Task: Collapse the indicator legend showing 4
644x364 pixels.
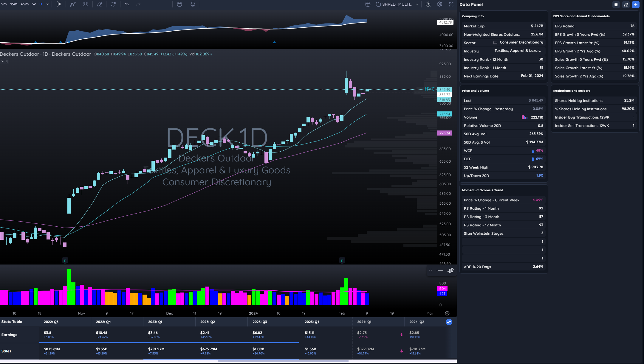Action: (x=4, y=61)
